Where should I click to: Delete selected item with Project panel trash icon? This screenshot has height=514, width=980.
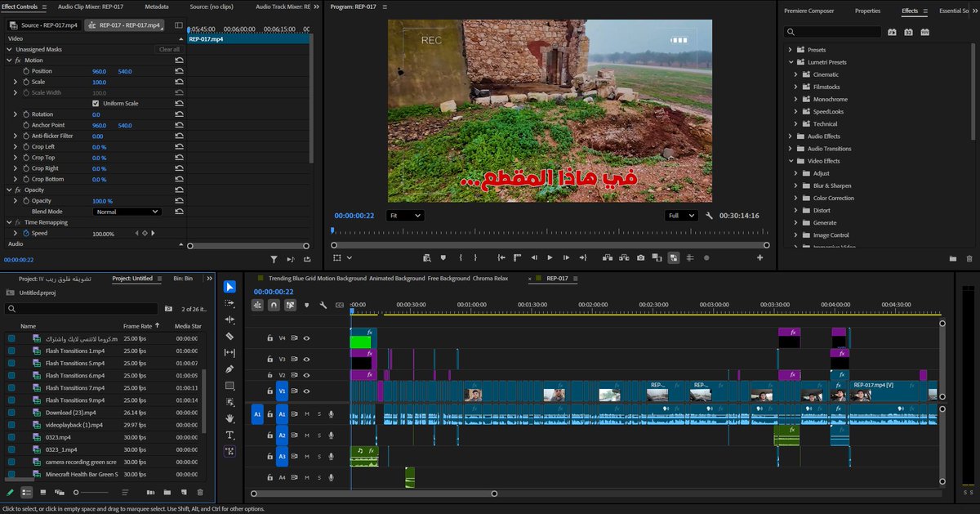[200, 493]
